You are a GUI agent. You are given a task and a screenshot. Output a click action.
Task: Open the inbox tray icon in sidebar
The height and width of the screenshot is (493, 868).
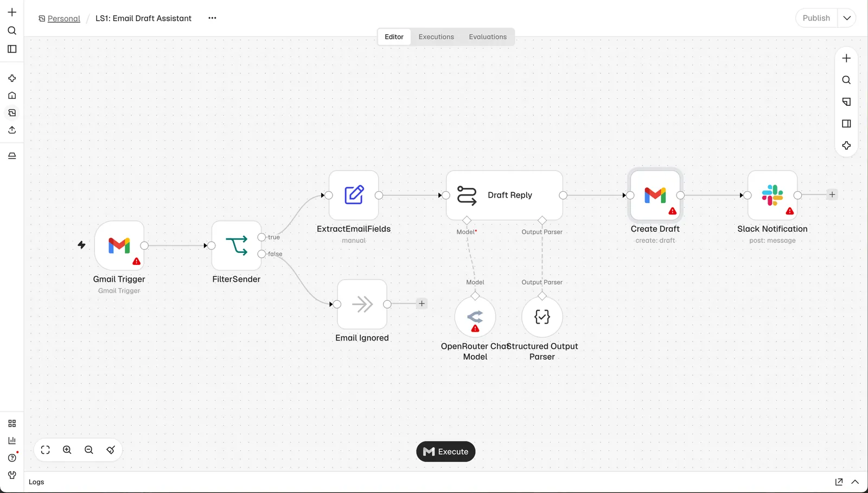coord(12,156)
